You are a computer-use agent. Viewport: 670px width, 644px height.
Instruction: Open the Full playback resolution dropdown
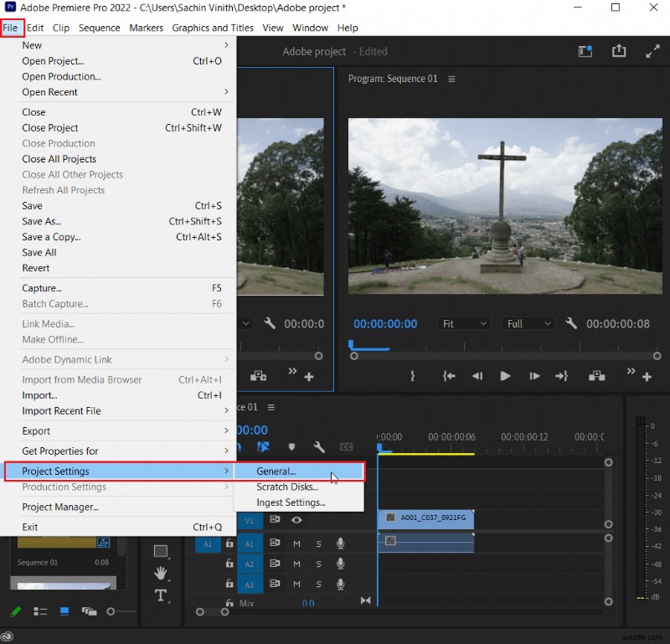click(x=528, y=323)
